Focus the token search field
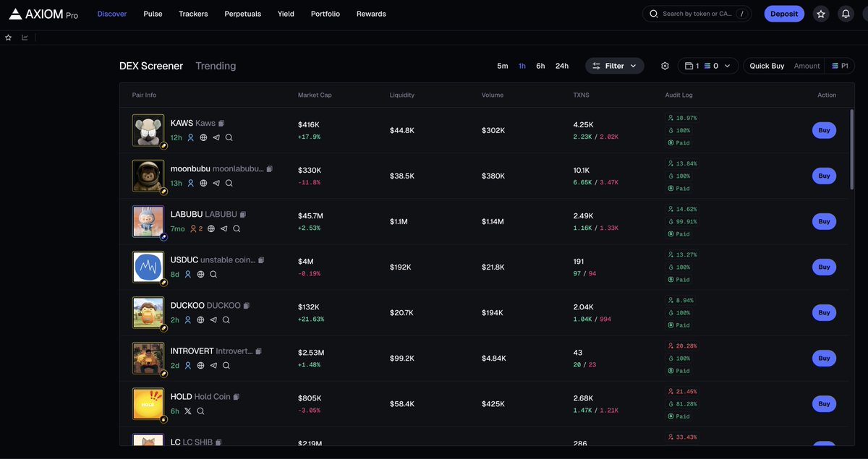 tap(697, 14)
